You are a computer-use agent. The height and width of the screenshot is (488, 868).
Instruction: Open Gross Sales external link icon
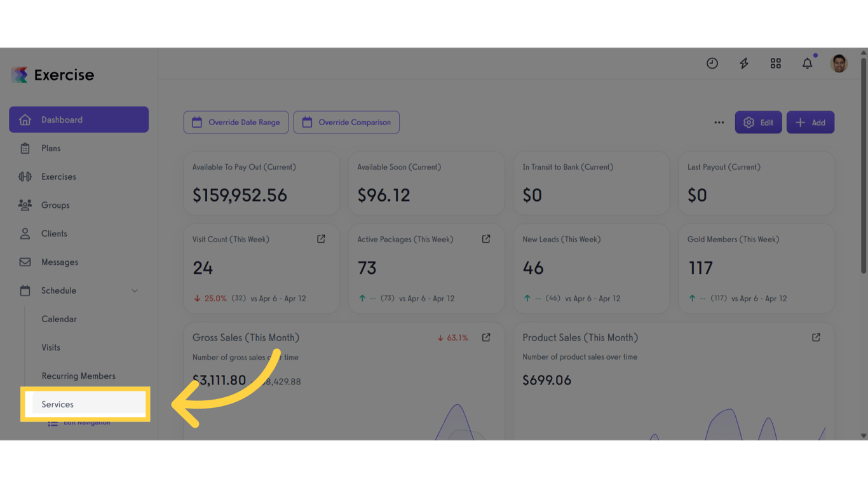[486, 337]
